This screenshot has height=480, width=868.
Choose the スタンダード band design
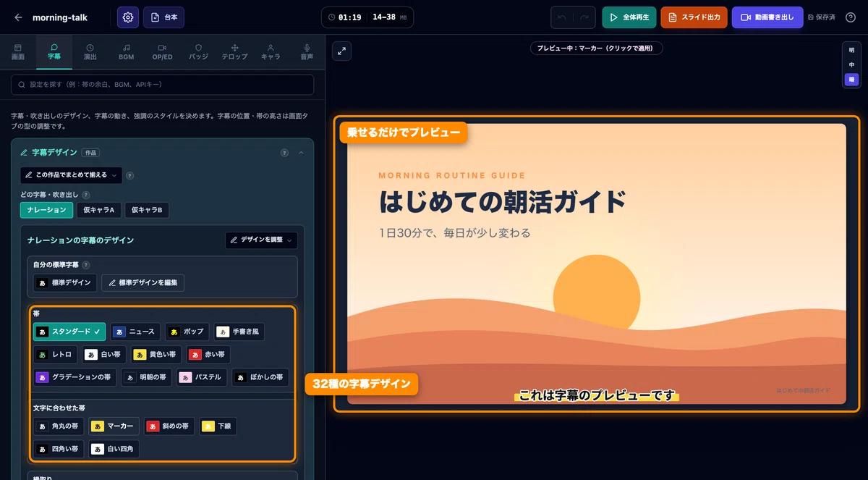pos(69,332)
